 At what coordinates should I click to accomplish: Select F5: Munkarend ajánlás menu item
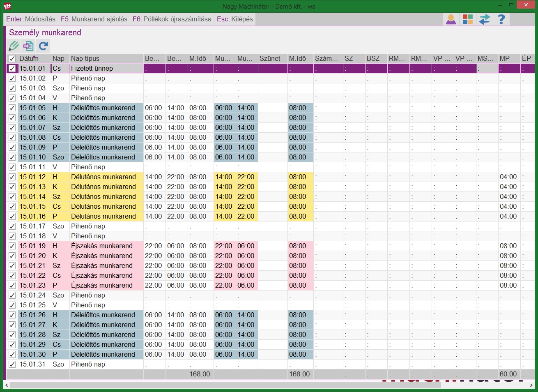94,19
